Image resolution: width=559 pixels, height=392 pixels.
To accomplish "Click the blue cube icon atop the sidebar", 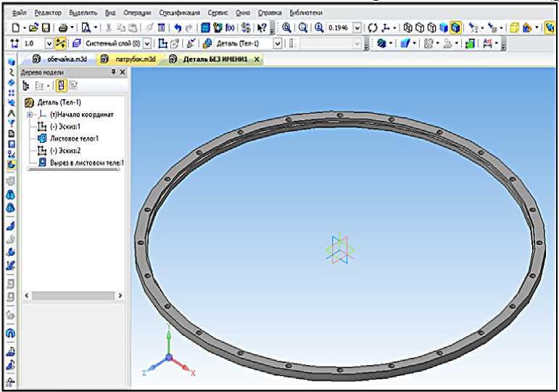I will (x=12, y=62).
